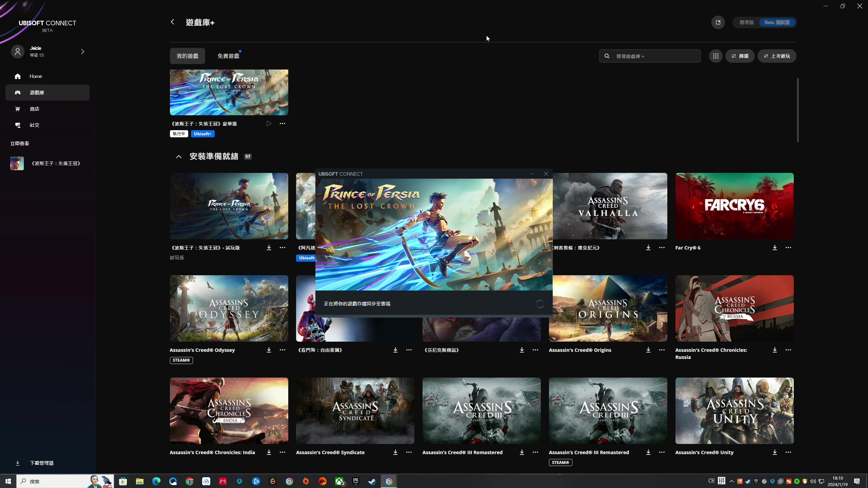
Task: Click download icon on Assassin's Creed Odyssey
Action: point(269,350)
